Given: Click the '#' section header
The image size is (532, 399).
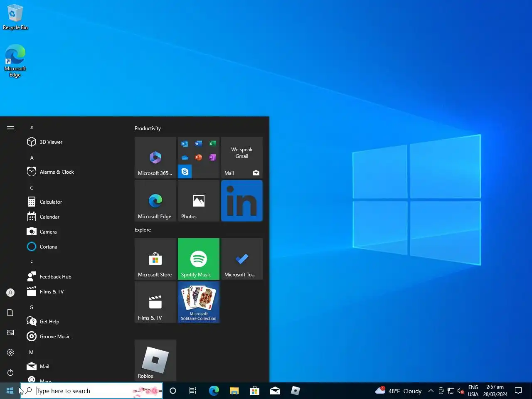Looking at the screenshot, I should pos(32,128).
